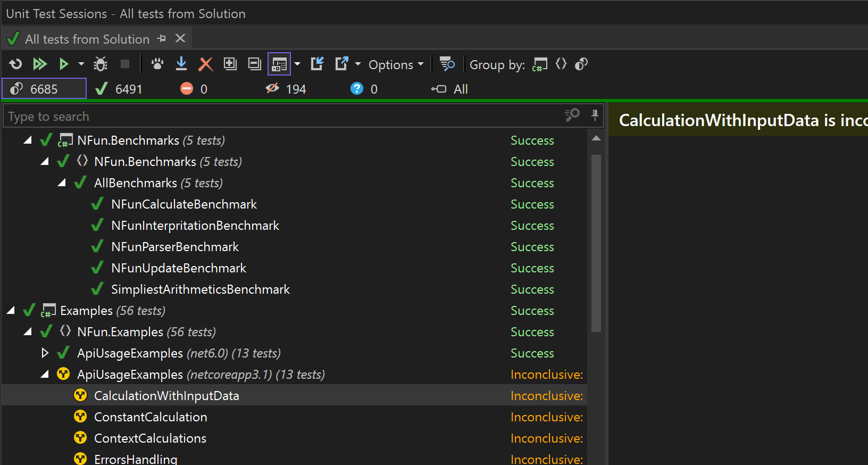Click the Repeat Previous Run icon
Viewport: 868px width, 465px height.
[x=15, y=64]
